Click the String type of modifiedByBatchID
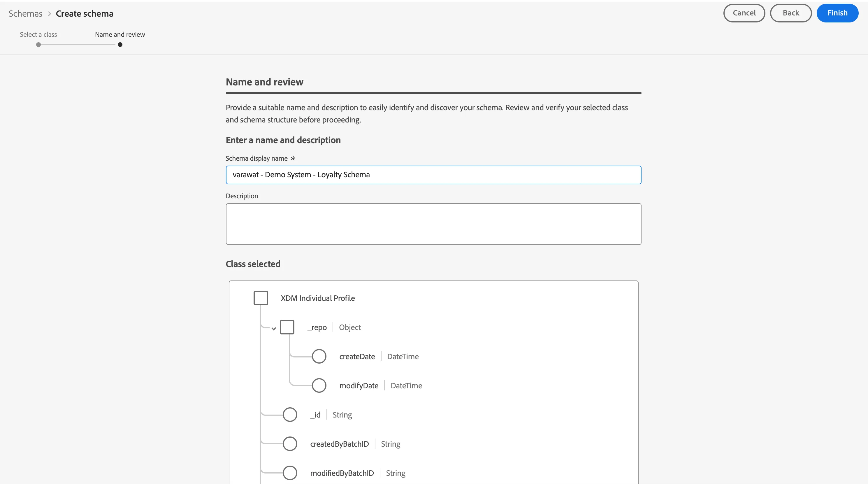This screenshot has width=868, height=484. [x=396, y=473]
